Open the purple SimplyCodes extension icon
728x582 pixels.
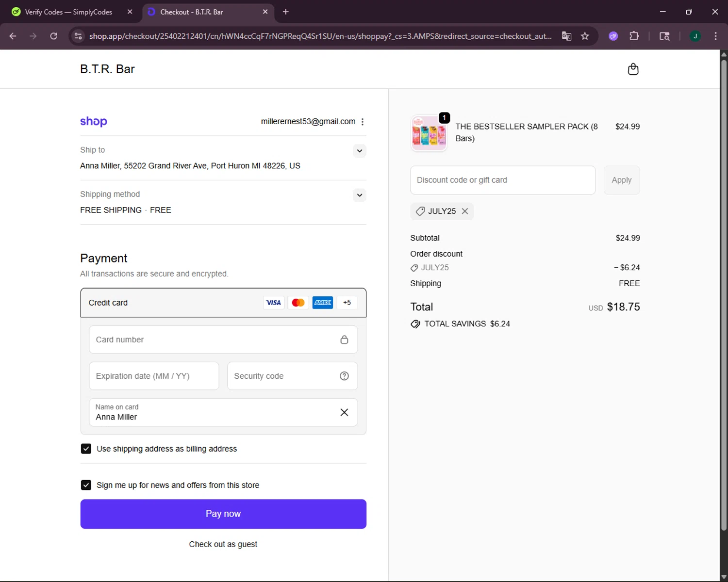[x=613, y=36]
